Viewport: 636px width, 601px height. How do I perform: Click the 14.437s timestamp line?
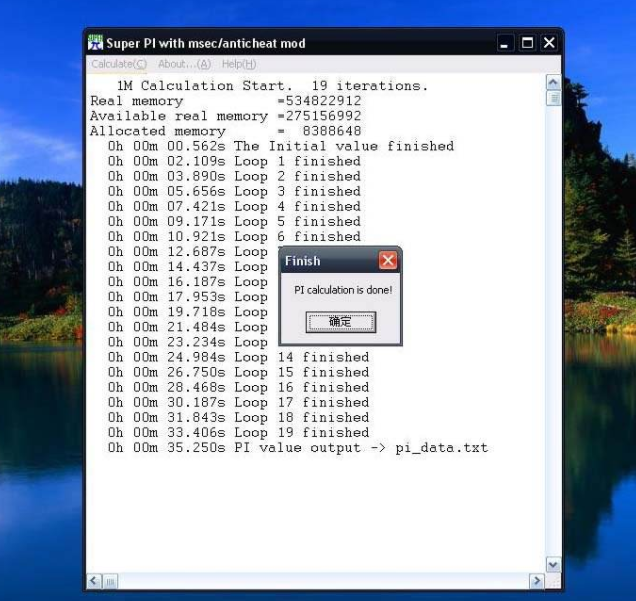tap(187, 267)
